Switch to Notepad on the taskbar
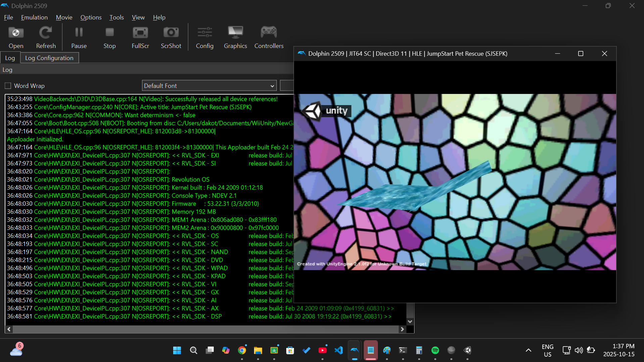This screenshot has height=362, width=644. pos(371,350)
